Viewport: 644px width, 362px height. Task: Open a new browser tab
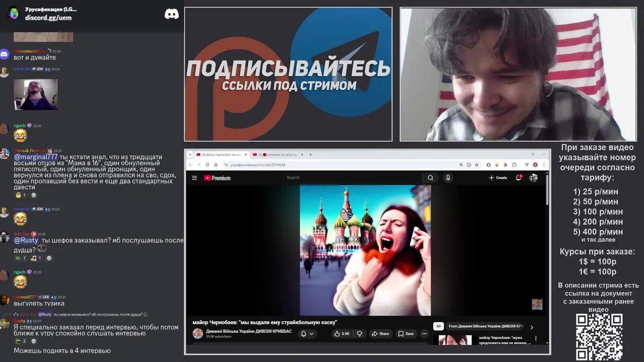310,154
